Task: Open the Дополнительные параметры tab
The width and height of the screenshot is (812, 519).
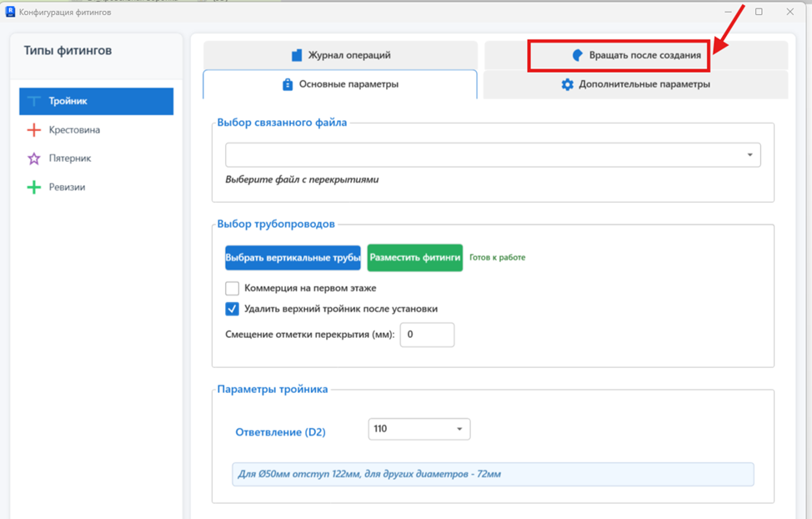Action: [x=636, y=84]
